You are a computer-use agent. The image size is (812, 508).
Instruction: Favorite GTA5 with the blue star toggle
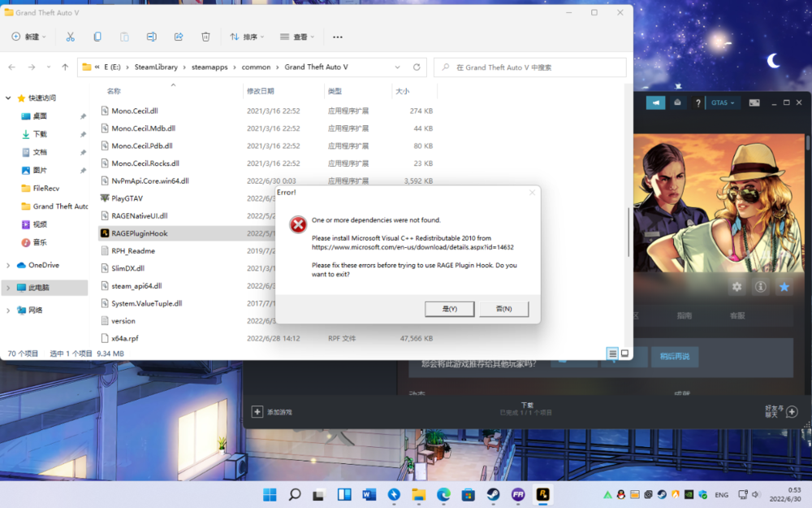point(783,287)
